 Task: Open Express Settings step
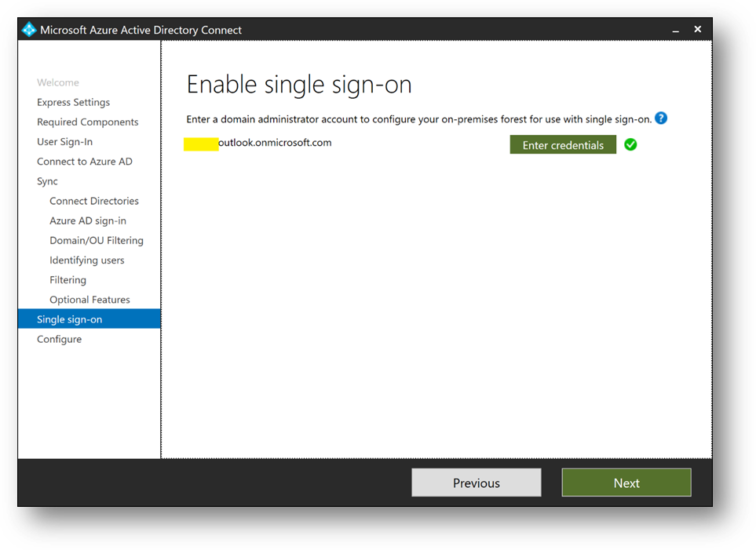73,102
